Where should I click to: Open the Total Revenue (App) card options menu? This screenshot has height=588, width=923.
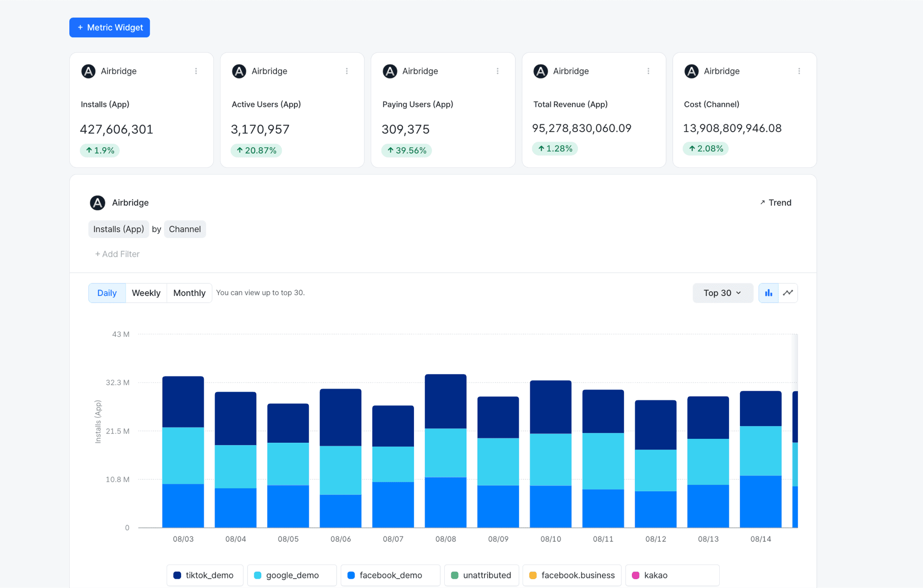[648, 71]
